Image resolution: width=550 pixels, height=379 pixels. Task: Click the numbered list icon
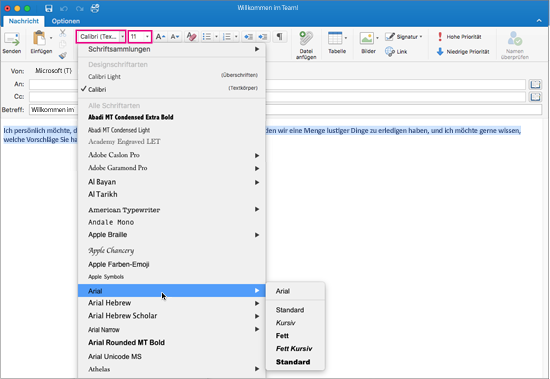coord(227,36)
